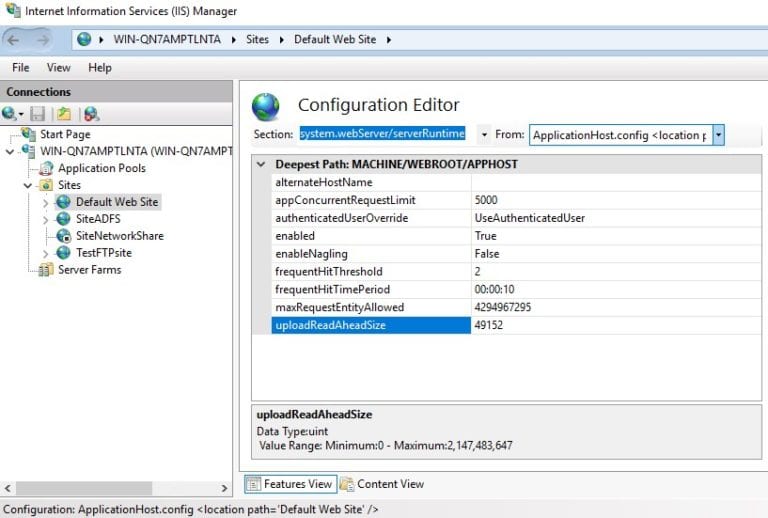Click the Up folder icon in Connections toolbar
The height and width of the screenshot is (518, 768).
pyautogui.click(x=64, y=114)
